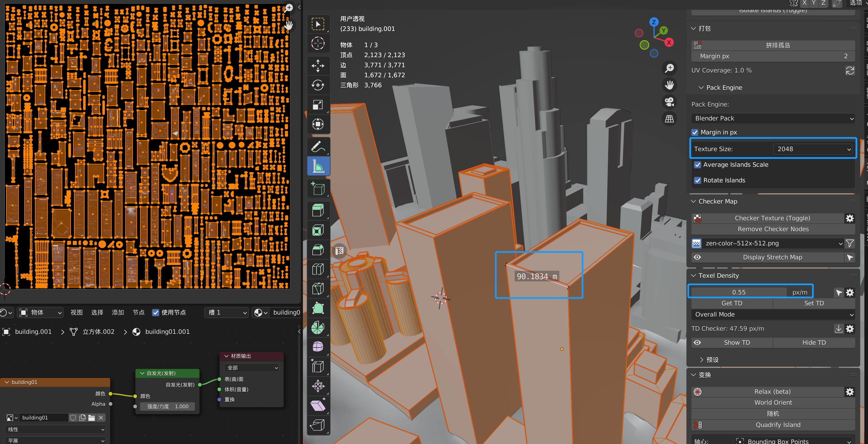Screen dimensions: 868x444
Task: Toggle X axis mirror button
Action: click(x=804, y=3)
